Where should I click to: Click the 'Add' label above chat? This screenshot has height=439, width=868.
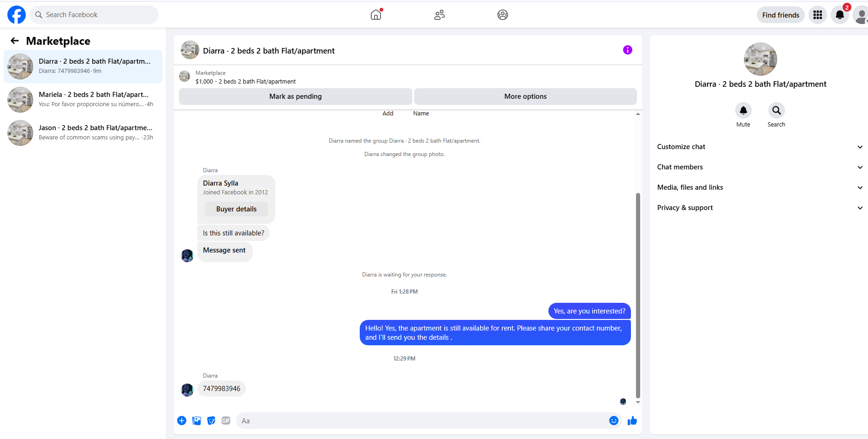[388, 114]
